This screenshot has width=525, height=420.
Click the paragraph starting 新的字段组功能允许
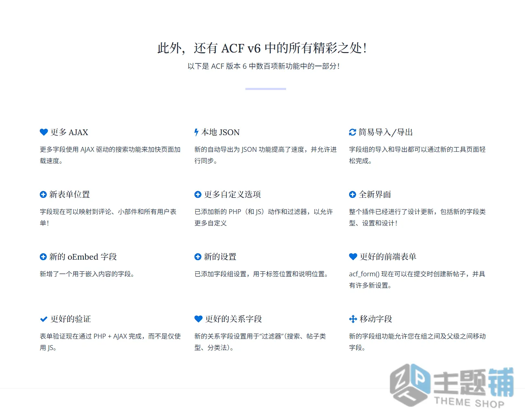tap(418, 342)
